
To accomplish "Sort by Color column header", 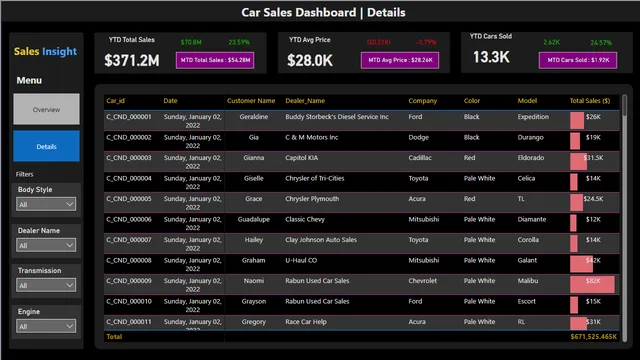I will pos(472,101).
